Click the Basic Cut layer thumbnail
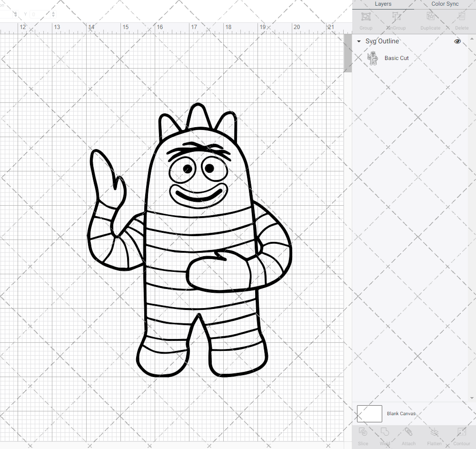The height and width of the screenshot is (449, 476). (373, 58)
